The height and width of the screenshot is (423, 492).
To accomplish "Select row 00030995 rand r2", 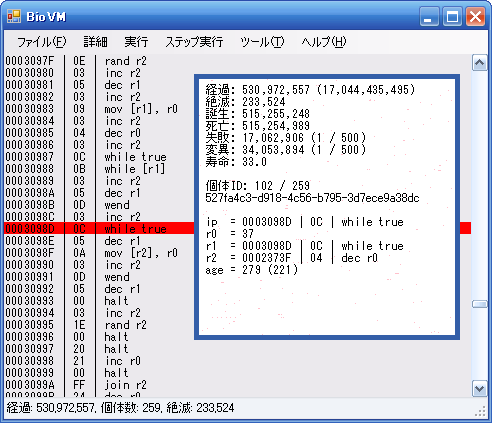I will (99, 325).
